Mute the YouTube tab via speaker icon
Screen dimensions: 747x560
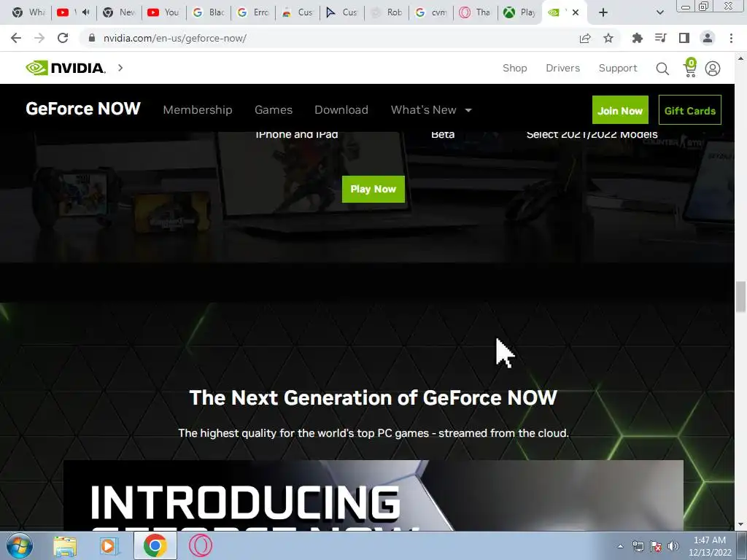coord(86,12)
